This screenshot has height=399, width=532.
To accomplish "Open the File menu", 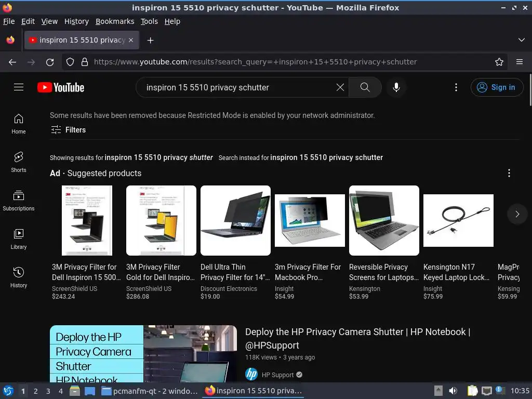I will (9, 21).
